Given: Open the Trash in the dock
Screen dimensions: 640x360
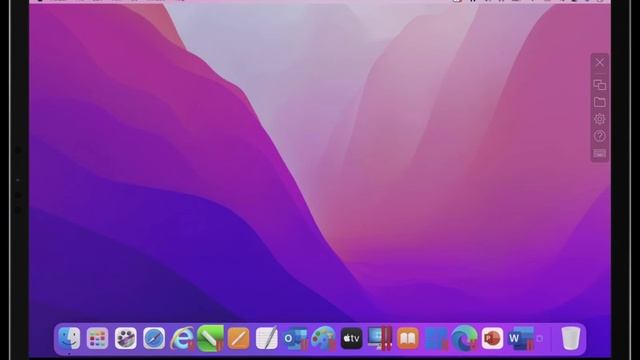Looking at the screenshot, I should point(571,338).
